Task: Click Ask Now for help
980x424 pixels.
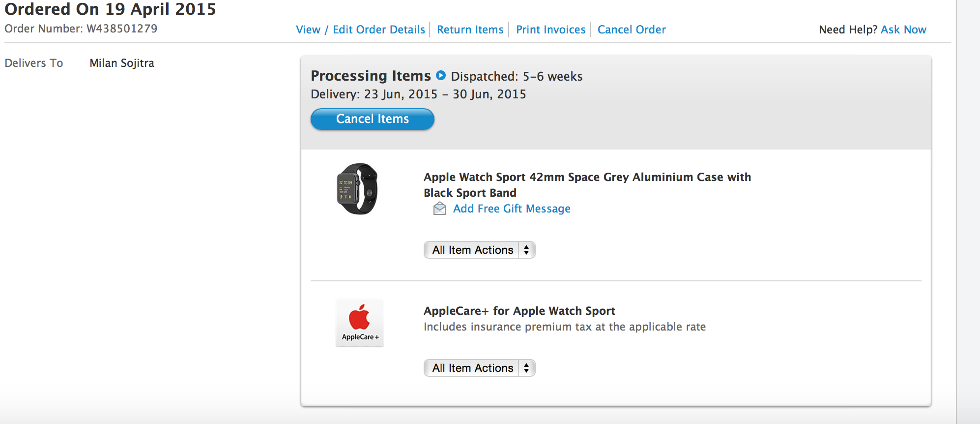Action: point(903,30)
